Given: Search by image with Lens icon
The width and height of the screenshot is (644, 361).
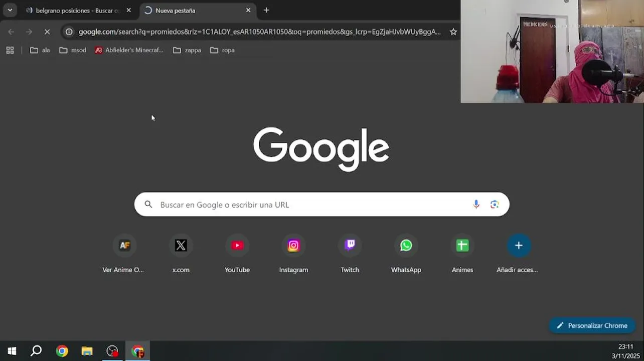Looking at the screenshot, I should coord(495,205).
